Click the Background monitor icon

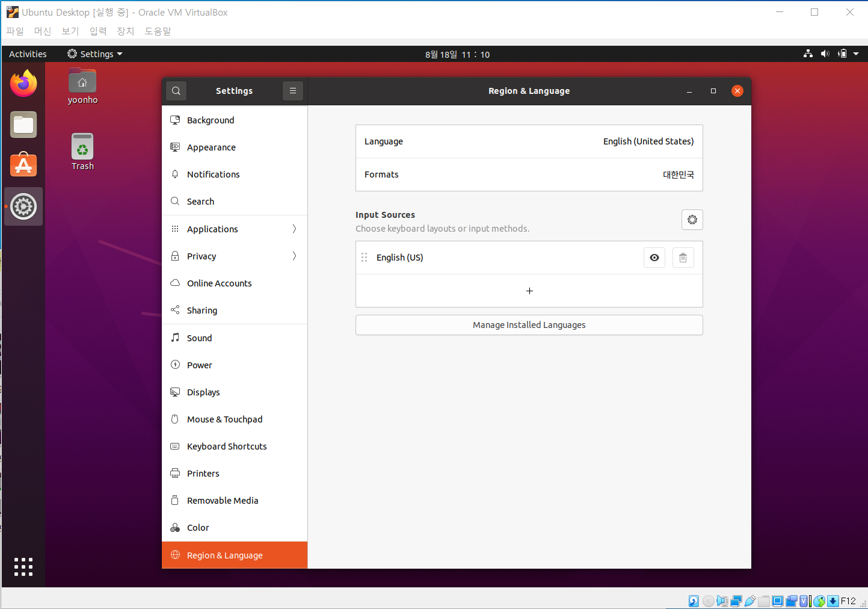pyautogui.click(x=175, y=120)
